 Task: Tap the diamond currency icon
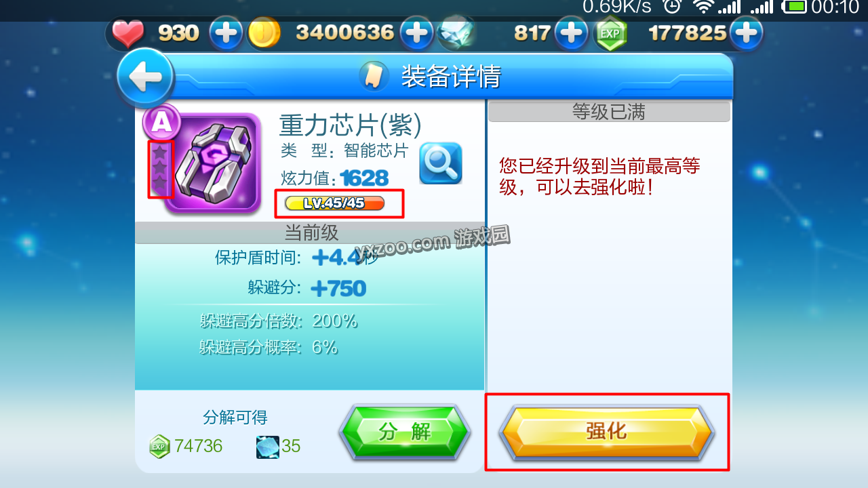tap(455, 34)
